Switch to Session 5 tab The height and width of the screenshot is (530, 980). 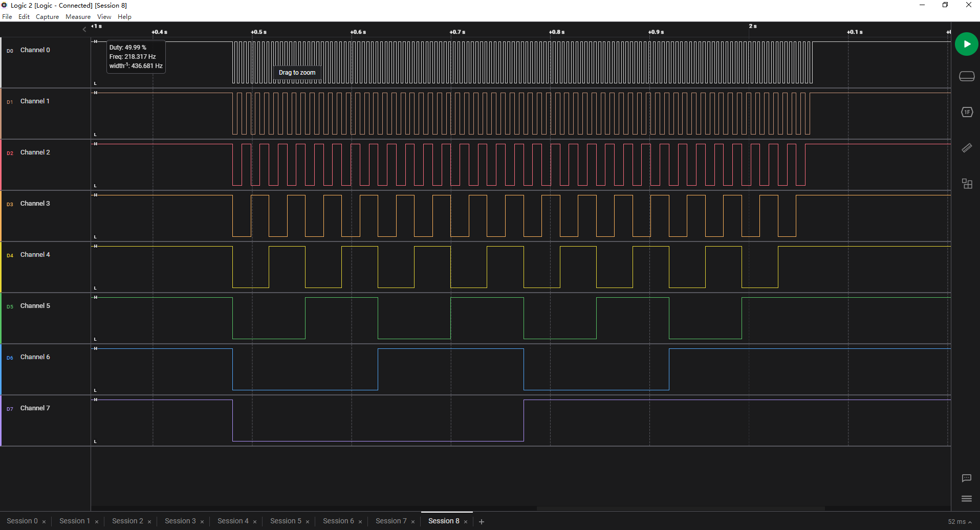point(286,521)
